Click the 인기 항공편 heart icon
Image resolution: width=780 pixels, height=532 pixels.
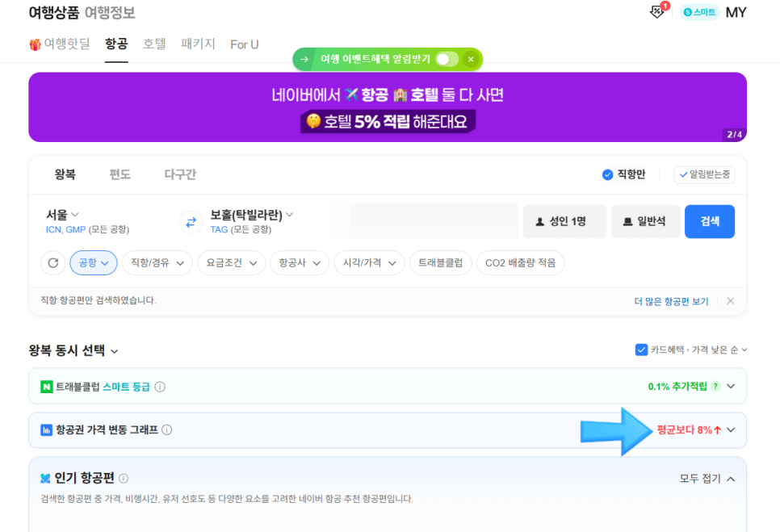point(45,478)
